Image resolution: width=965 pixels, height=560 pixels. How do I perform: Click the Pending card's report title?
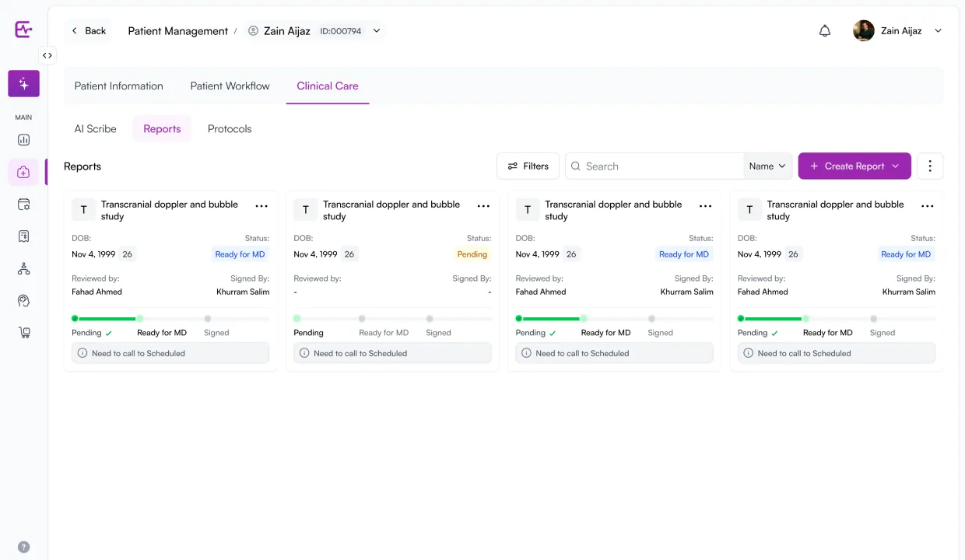pyautogui.click(x=391, y=210)
